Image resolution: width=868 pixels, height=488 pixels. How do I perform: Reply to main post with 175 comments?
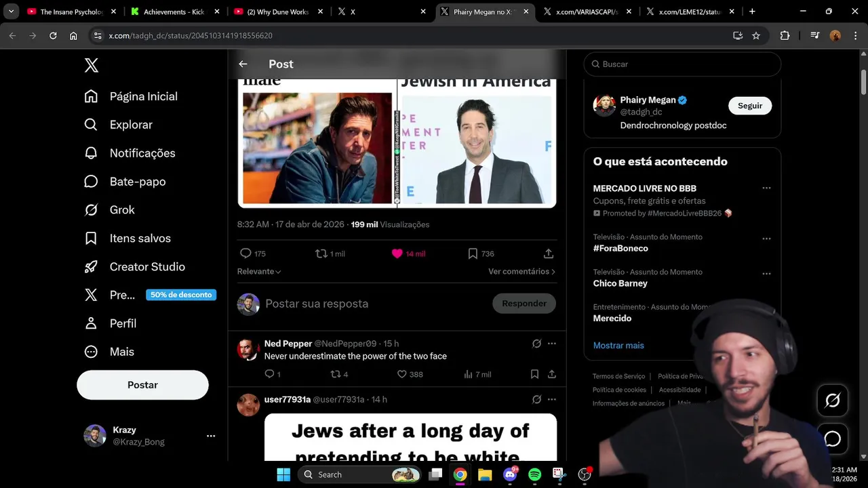coord(252,253)
